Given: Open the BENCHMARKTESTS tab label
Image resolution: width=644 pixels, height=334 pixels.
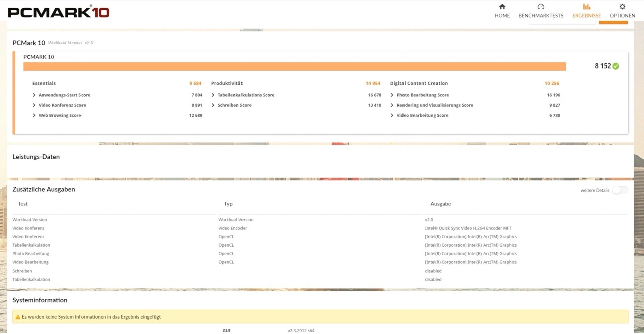Looking at the screenshot, I should click(x=541, y=16).
